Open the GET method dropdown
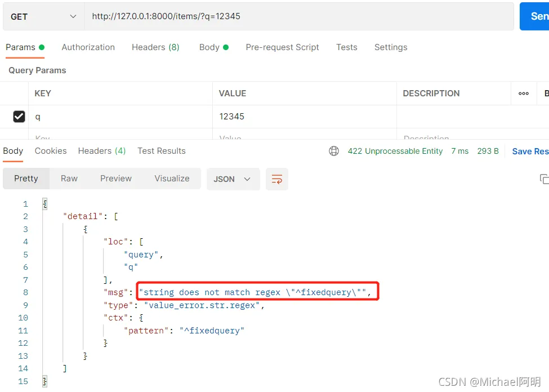The height and width of the screenshot is (392, 549). point(43,16)
